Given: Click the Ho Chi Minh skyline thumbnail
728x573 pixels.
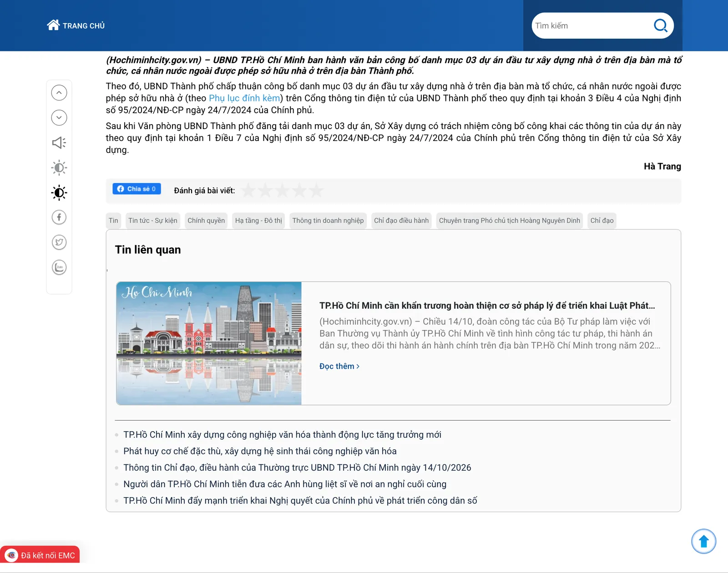Looking at the screenshot, I should [x=209, y=343].
